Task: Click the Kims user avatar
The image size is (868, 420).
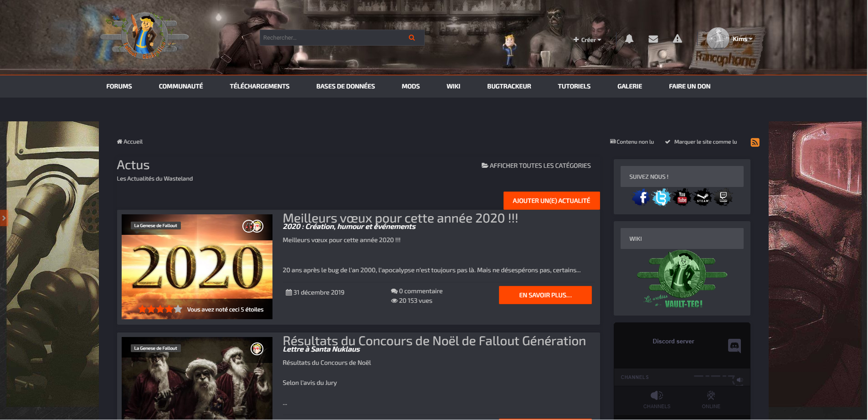Action: [x=719, y=39]
